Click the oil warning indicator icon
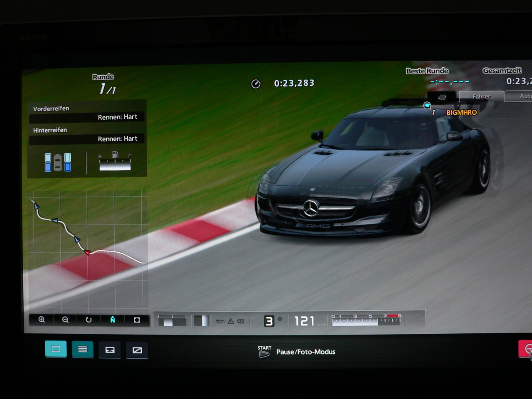Image resolution: width=532 pixels, height=399 pixels. [220, 321]
